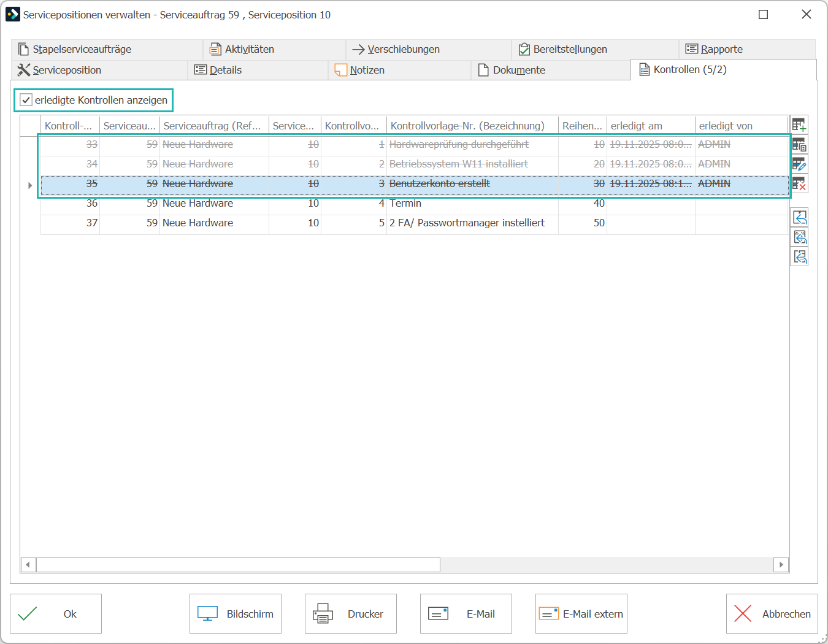Click the blue arrow icon with the solid page frame

[799, 217]
